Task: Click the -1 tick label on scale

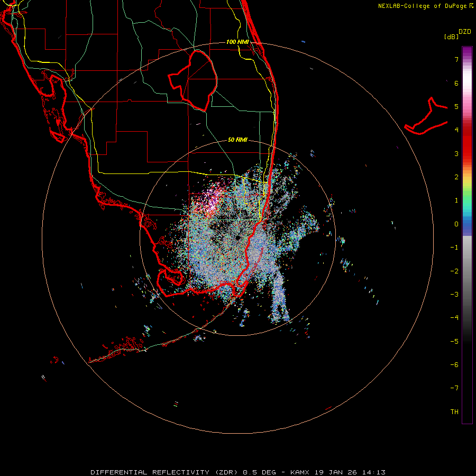Action: (x=454, y=248)
